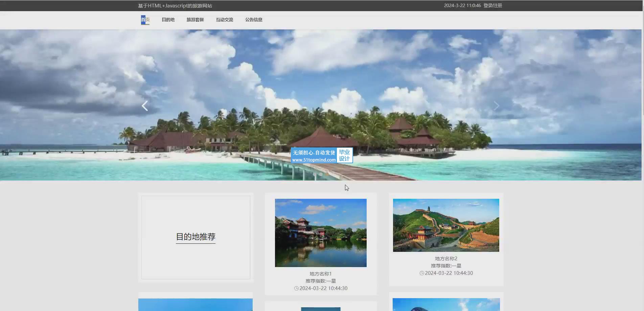This screenshot has height=311, width=644.
Task: Click the header timestamp 2024-3-22 11:0:46
Action: point(462,5)
